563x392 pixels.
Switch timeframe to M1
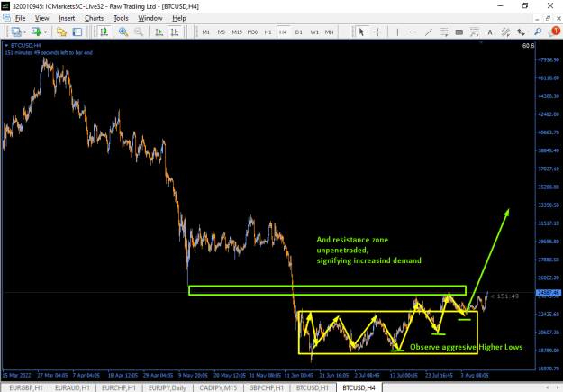[206, 32]
